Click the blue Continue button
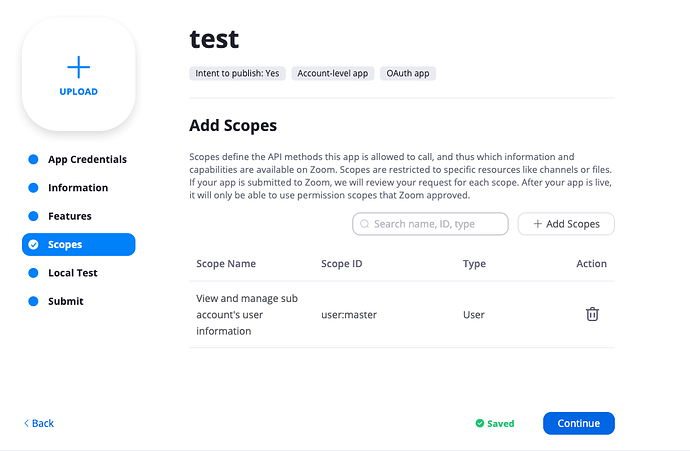 [x=578, y=423]
